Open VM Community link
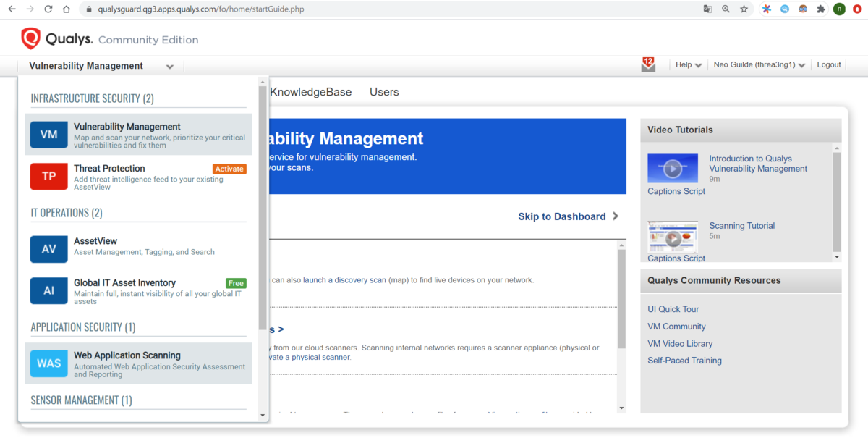 click(x=676, y=327)
